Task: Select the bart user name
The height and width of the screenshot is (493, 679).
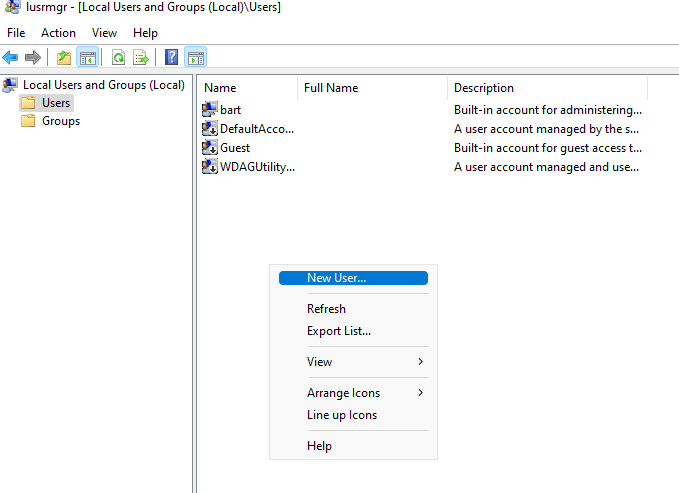Action: [230, 110]
